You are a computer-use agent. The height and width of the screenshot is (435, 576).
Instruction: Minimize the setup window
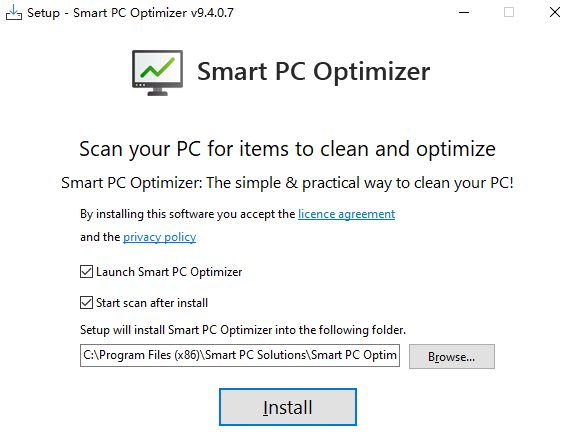tap(464, 12)
